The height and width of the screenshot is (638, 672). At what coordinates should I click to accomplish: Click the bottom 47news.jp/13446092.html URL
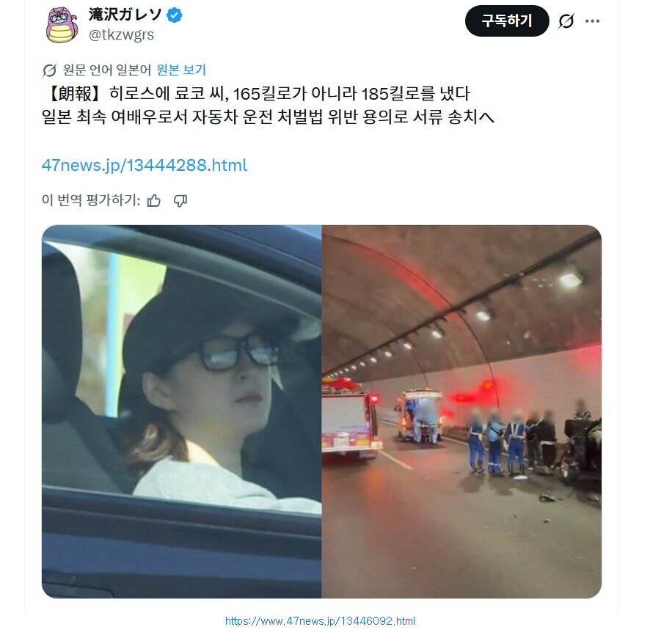click(320, 621)
